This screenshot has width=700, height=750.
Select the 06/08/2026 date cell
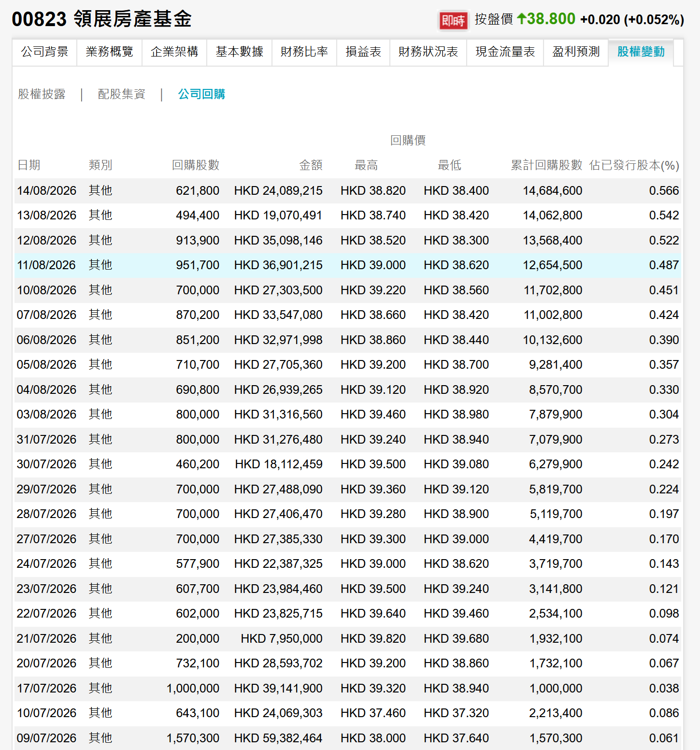[47, 340]
